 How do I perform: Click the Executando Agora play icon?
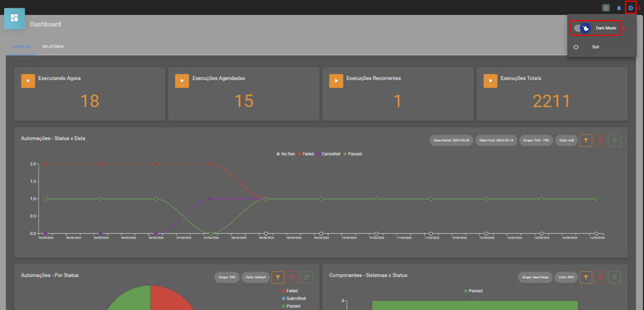[28, 81]
